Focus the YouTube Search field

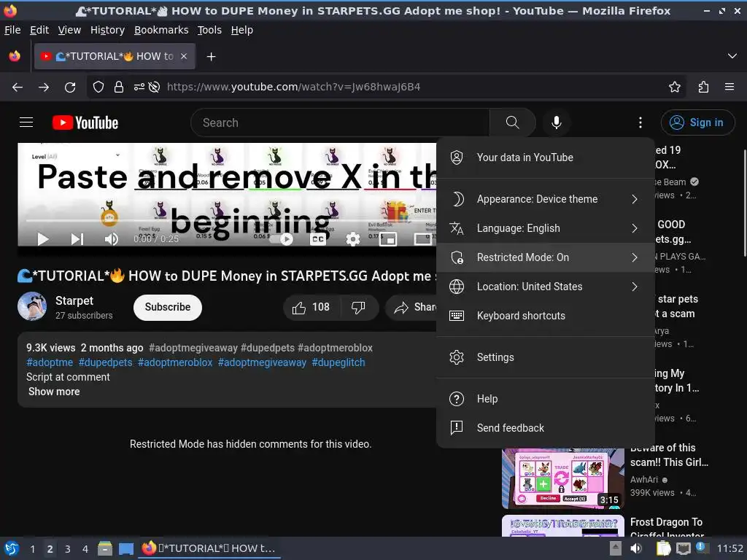click(340, 122)
